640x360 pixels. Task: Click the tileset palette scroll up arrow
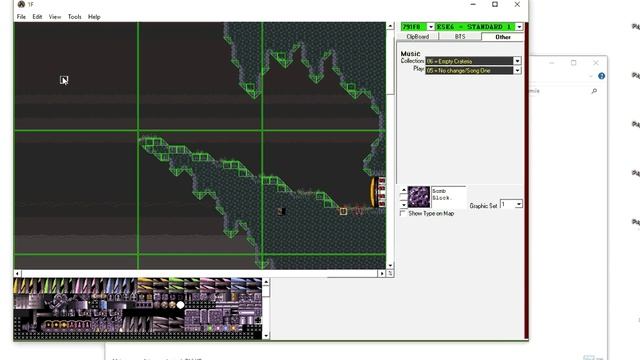pos(266,282)
